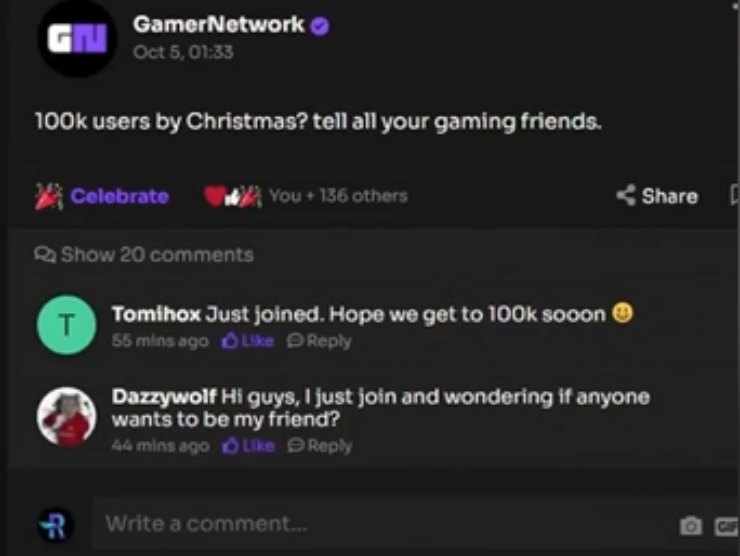Viewport: 740px width, 556px height.
Task: Click the heart reaction emoji icon
Action: pos(213,196)
